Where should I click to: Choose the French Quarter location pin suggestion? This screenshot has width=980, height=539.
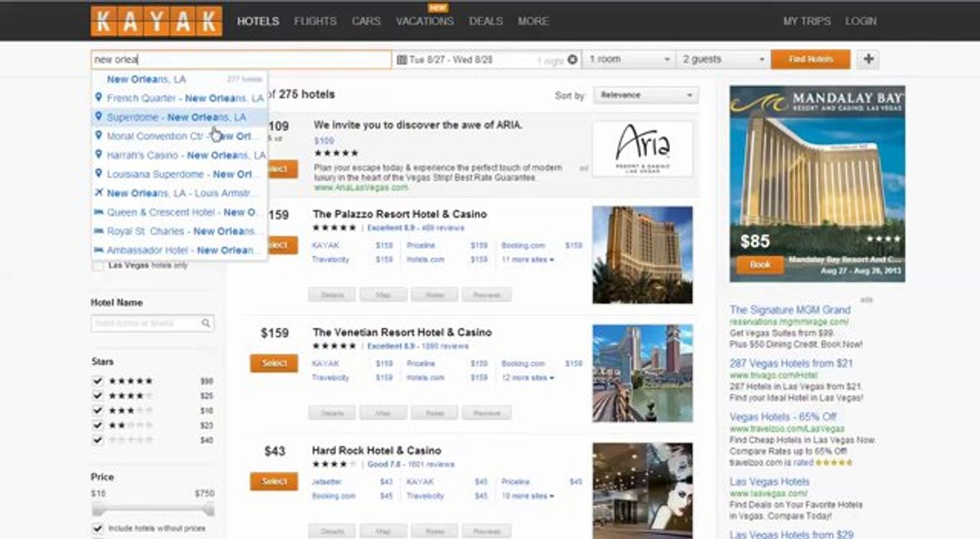tap(179, 98)
